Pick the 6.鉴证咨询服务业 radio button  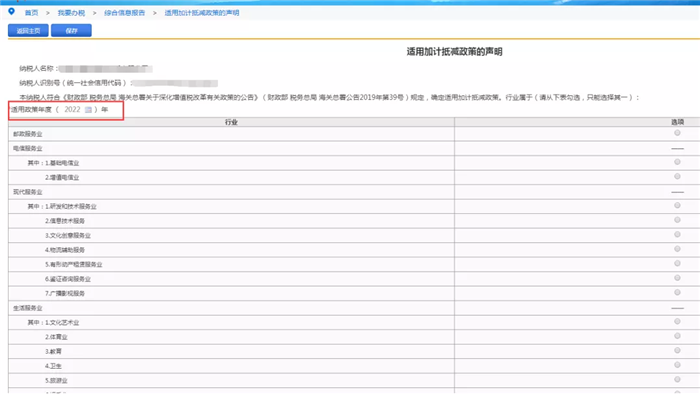[677, 278]
